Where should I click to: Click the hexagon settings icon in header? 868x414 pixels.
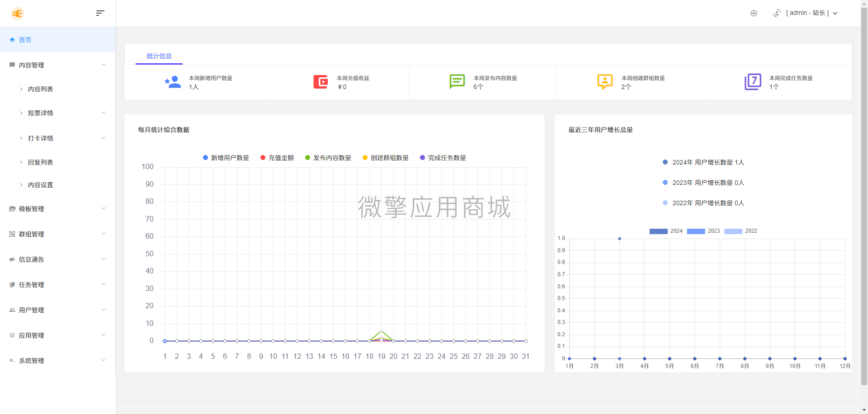pos(754,13)
